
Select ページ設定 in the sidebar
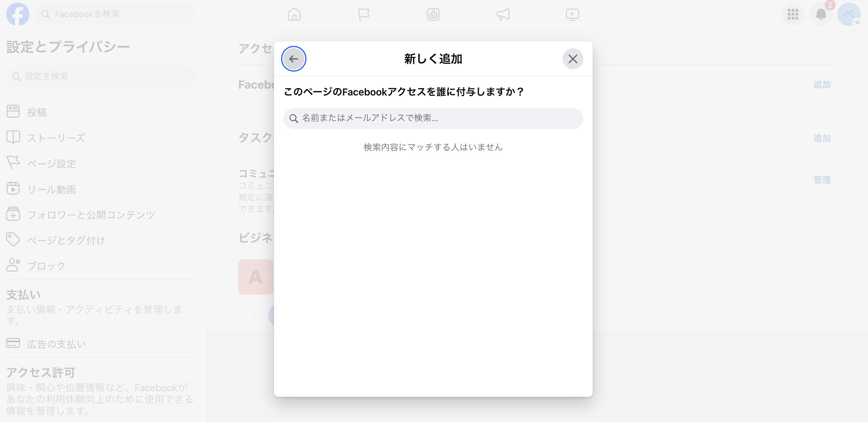click(x=52, y=163)
